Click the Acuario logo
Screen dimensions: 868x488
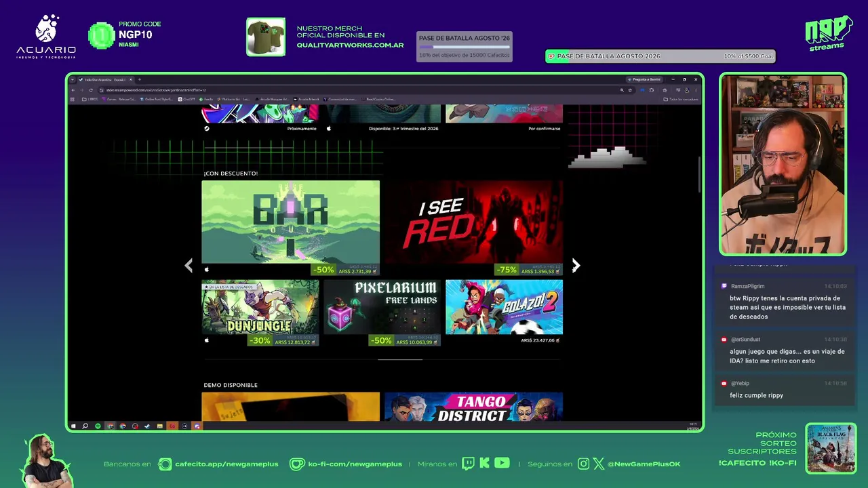pyautogui.click(x=46, y=37)
